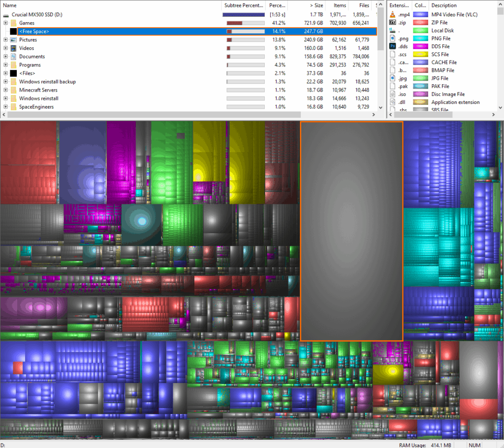This screenshot has width=504, height=448.
Task: Expand the Videos folder tree node
Action: coord(5,48)
